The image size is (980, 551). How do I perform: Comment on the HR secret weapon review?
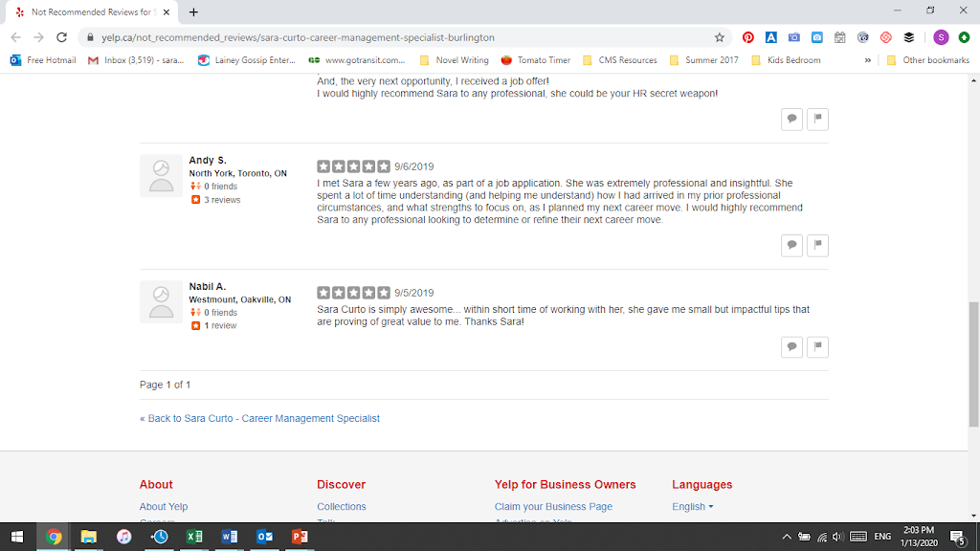[x=791, y=120]
